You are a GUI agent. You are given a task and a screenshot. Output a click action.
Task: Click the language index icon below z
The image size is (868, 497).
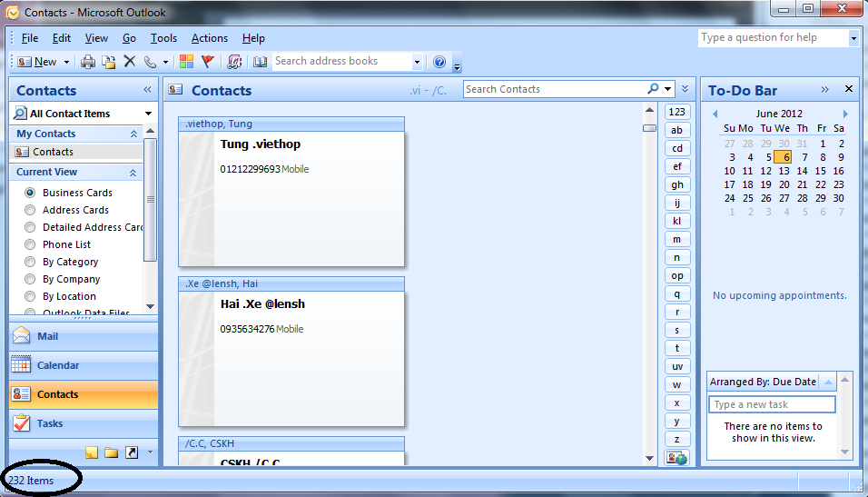pos(677,458)
